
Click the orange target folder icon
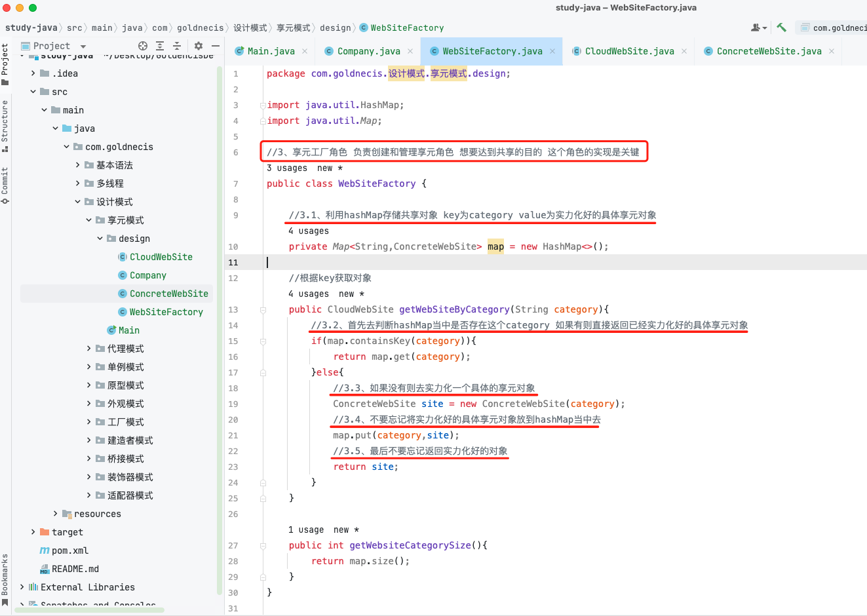(45, 532)
